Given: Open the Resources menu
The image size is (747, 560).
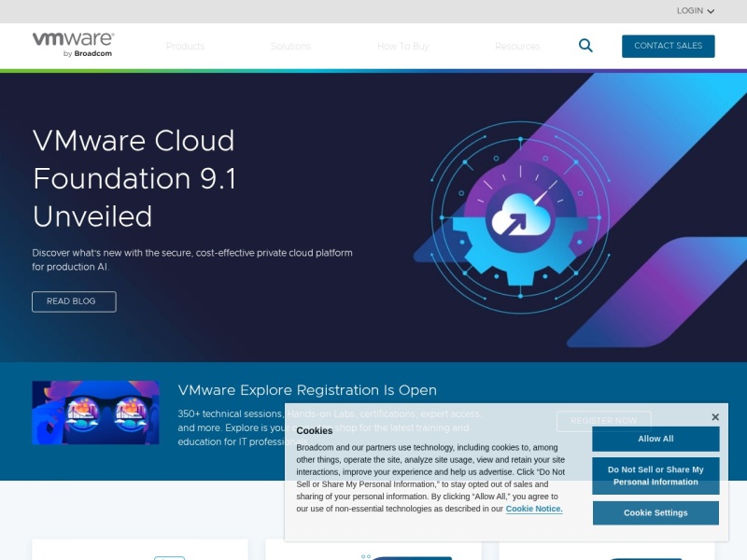Looking at the screenshot, I should [517, 46].
